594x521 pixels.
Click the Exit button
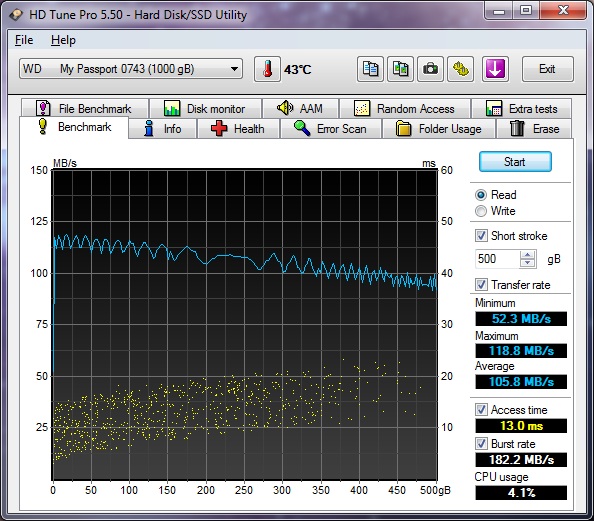click(547, 69)
